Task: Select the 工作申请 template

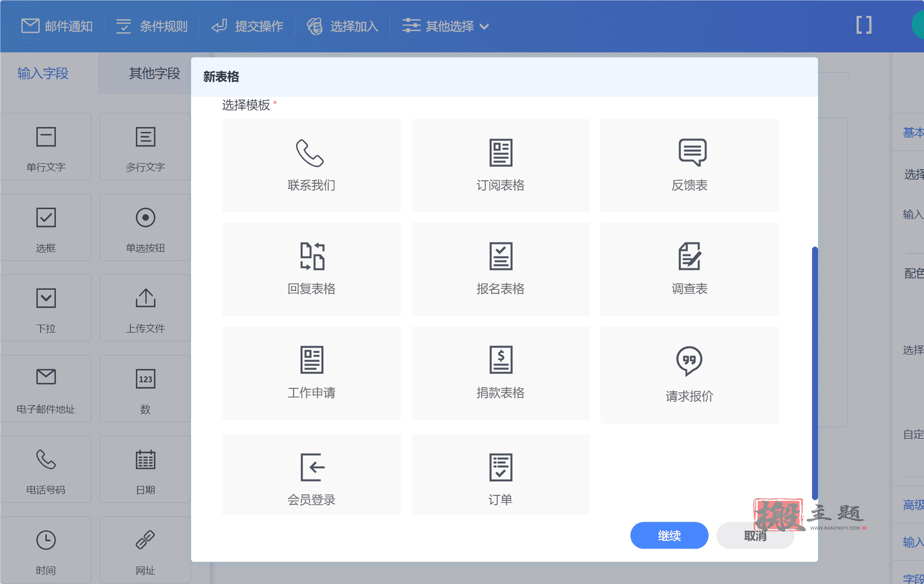Action: point(311,373)
